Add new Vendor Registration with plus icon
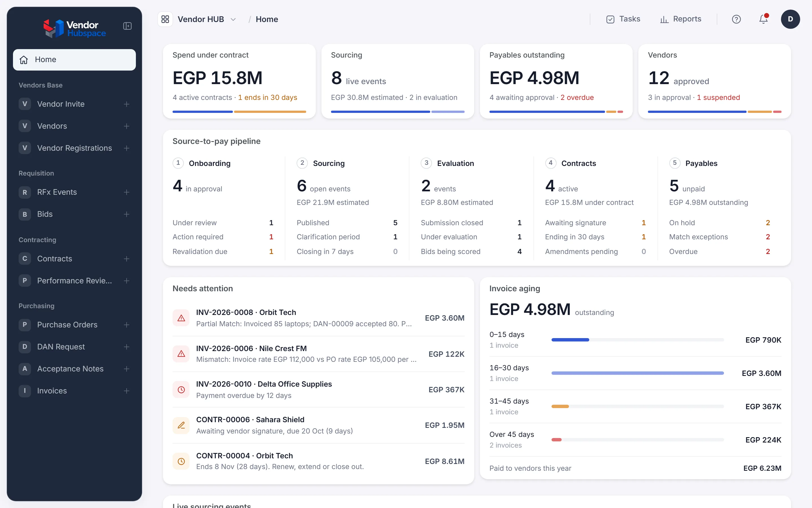 (127, 148)
